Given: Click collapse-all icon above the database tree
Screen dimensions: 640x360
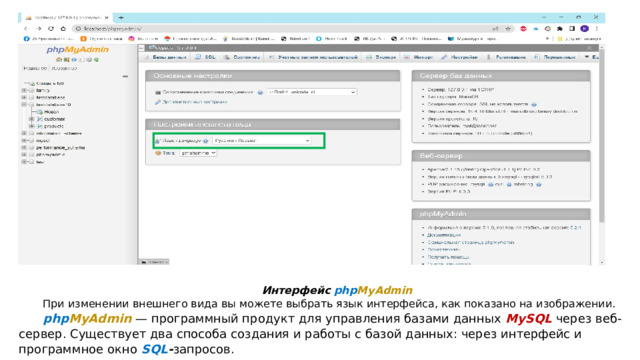Looking at the screenshot, I should (125, 76).
